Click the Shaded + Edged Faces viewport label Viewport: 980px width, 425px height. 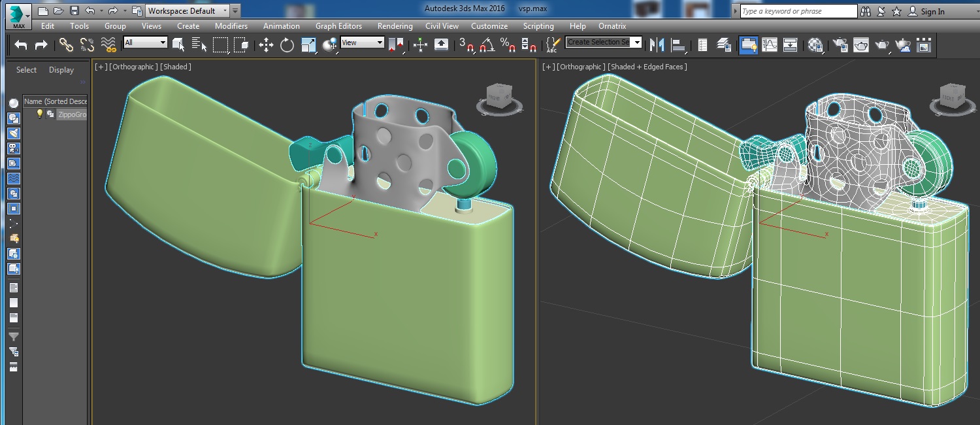tap(647, 67)
